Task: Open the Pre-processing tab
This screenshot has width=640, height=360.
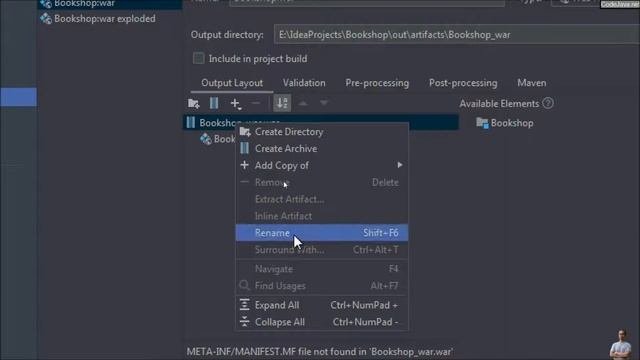Action: (377, 83)
